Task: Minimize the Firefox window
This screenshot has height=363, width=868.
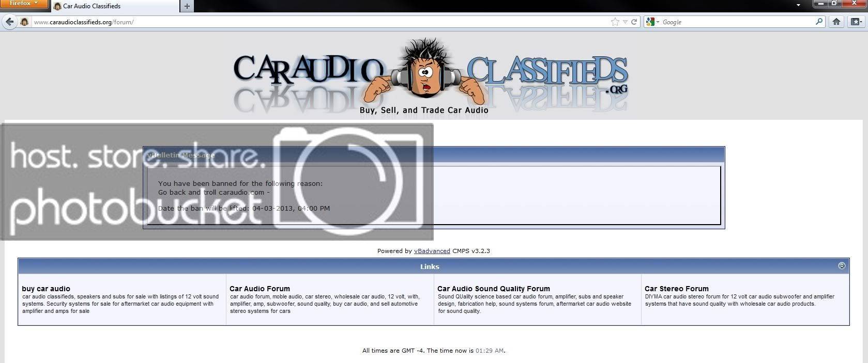Action: pos(821,4)
